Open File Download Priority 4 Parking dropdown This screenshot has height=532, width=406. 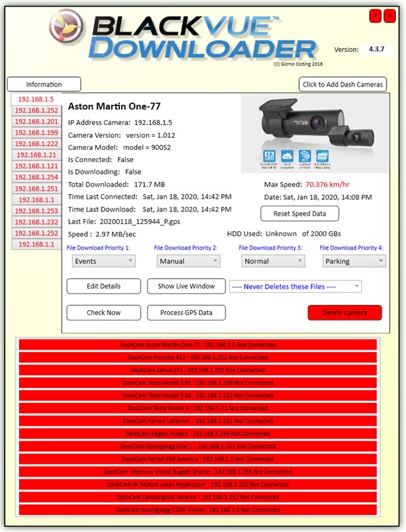pyautogui.click(x=354, y=261)
